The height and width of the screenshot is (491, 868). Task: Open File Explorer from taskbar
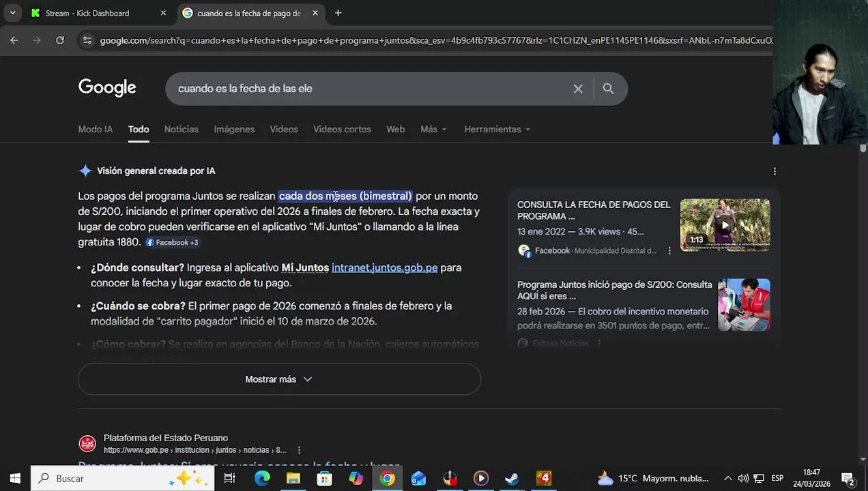pyautogui.click(x=293, y=478)
